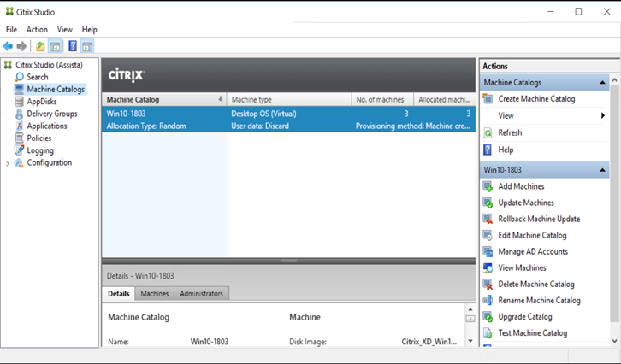Screen dimensions: 621x364
Task: Switch to the Machines tab
Action: pos(155,294)
